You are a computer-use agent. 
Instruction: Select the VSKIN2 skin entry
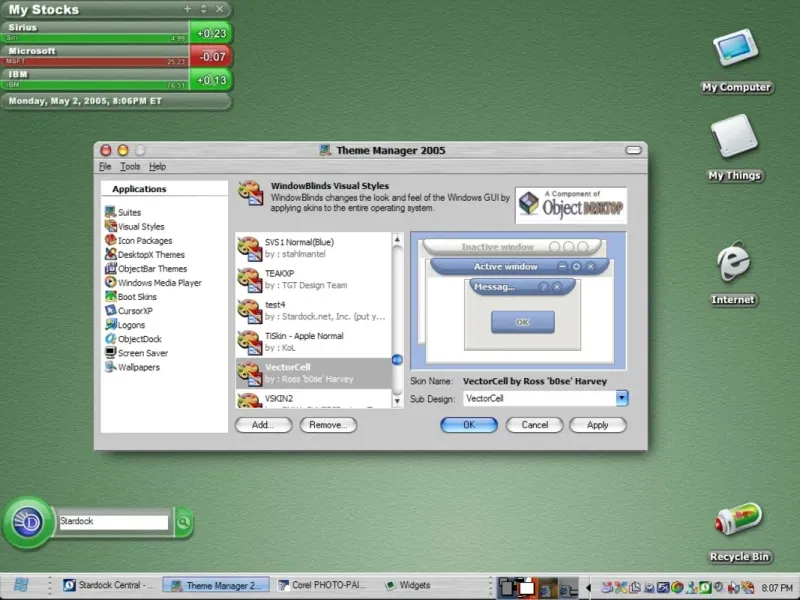click(313, 398)
